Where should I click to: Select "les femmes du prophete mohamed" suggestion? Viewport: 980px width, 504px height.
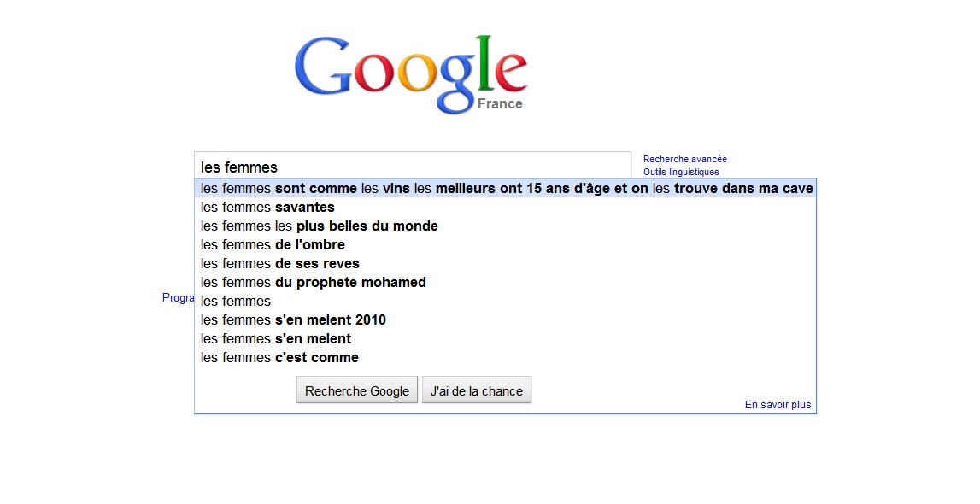point(313,282)
